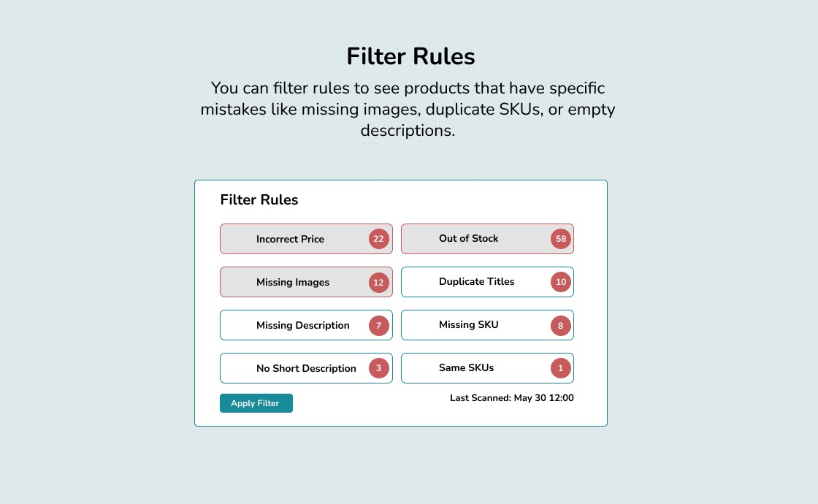Click the Filter Rules card heading
This screenshot has width=818, height=504.
click(259, 200)
